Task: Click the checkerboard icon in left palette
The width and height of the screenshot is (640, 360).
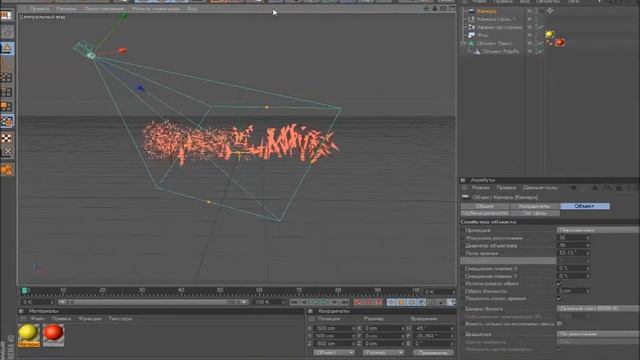Action: pos(7,138)
